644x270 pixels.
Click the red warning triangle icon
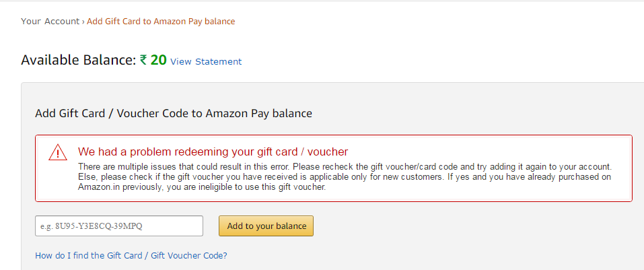click(57, 152)
